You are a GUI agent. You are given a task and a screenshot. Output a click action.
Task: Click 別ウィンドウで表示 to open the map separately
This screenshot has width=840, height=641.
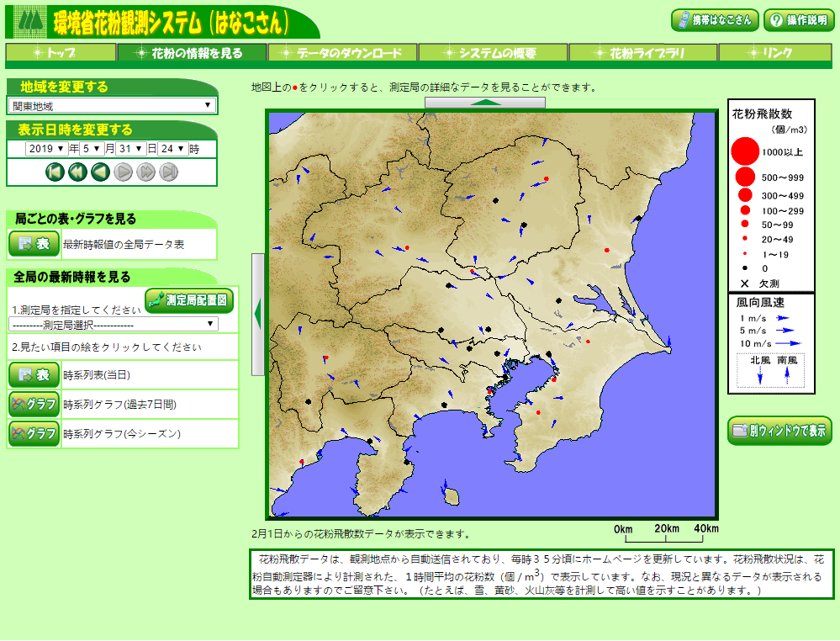click(x=779, y=431)
